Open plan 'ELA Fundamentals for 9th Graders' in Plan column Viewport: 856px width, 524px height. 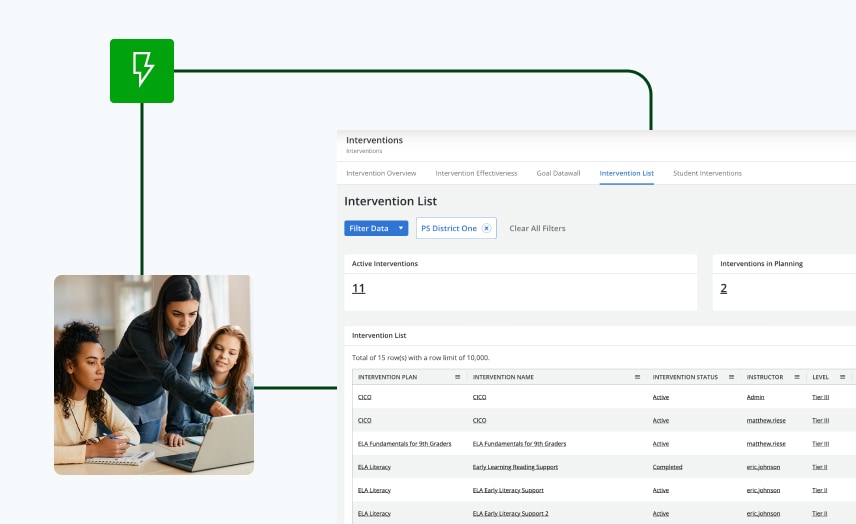(x=405, y=444)
